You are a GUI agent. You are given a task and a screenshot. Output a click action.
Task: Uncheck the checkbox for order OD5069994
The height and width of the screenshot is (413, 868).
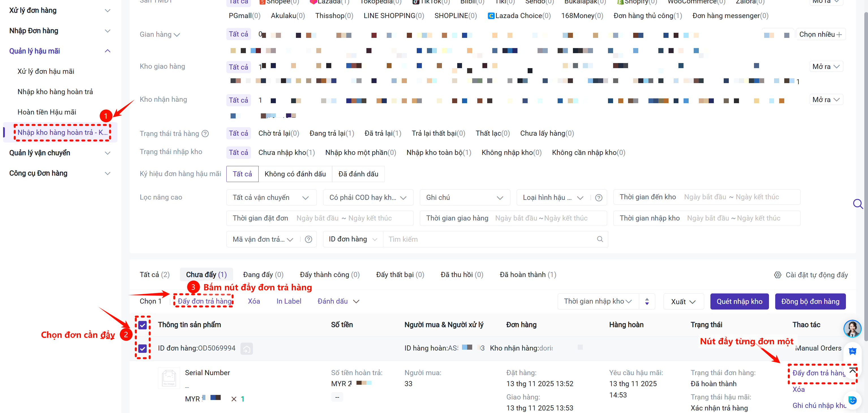point(143,348)
